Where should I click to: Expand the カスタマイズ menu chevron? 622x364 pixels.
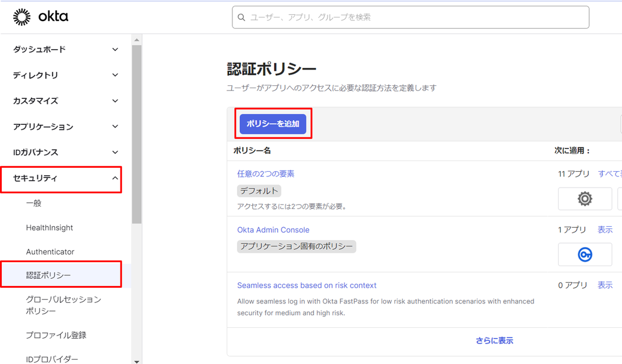(115, 101)
